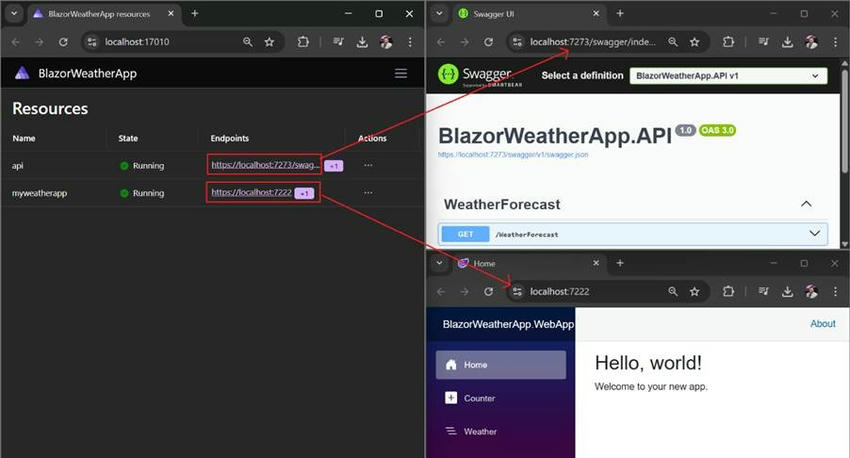Open profile avatar in Swagger browser window
The height and width of the screenshot is (458, 850).
812,42
